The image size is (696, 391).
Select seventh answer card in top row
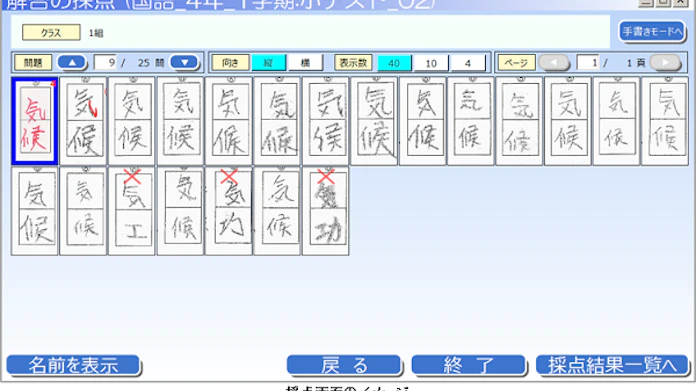(x=326, y=121)
